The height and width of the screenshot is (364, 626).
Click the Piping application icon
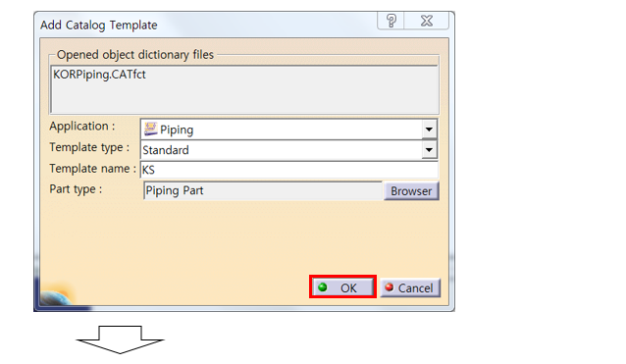tap(150, 129)
